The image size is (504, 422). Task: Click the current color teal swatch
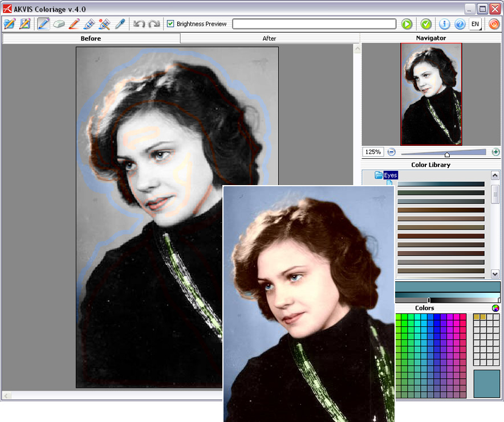click(x=487, y=384)
